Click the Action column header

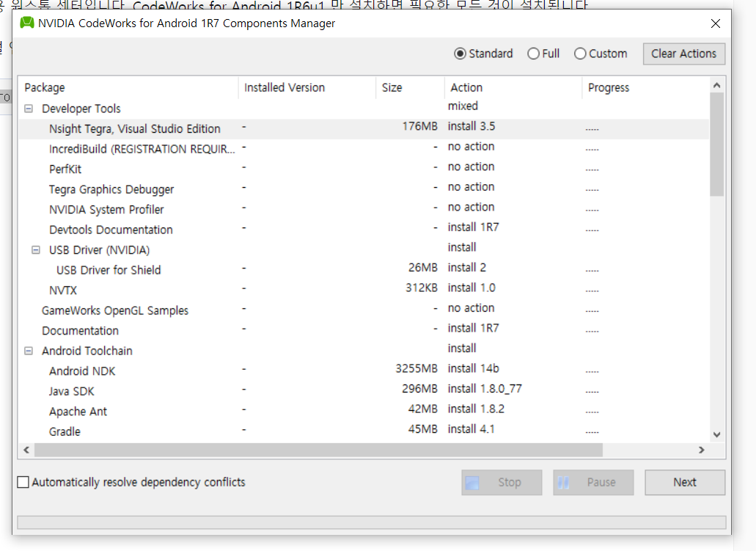pyautogui.click(x=513, y=87)
